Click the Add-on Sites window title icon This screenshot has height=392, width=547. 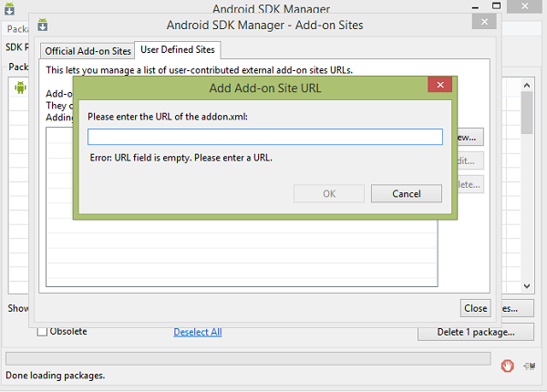pyautogui.click(x=42, y=24)
